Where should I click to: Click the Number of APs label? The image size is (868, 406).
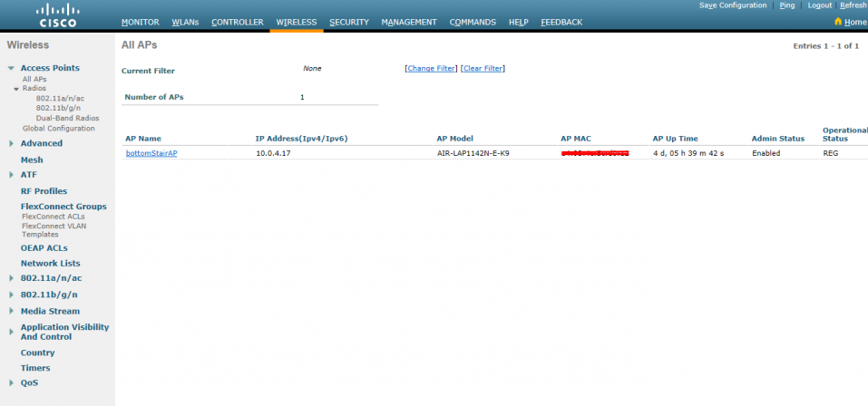point(154,97)
